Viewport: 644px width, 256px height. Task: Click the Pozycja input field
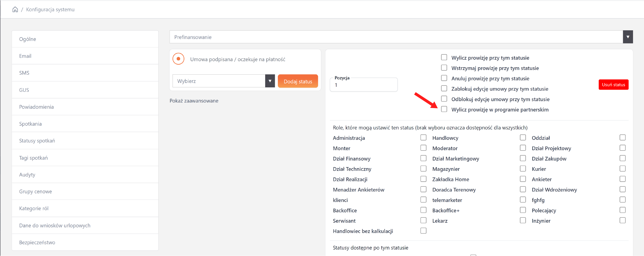pyautogui.click(x=363, y=85)
